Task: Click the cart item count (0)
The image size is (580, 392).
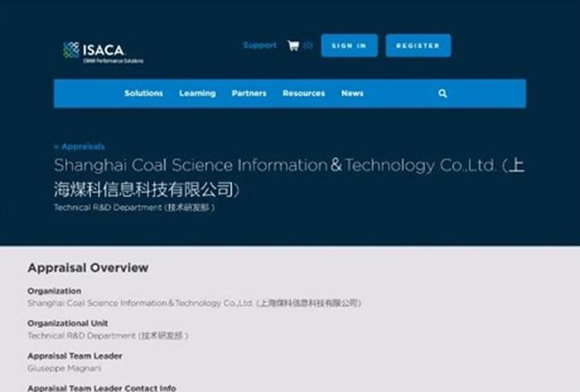Action: pos(308,45)
